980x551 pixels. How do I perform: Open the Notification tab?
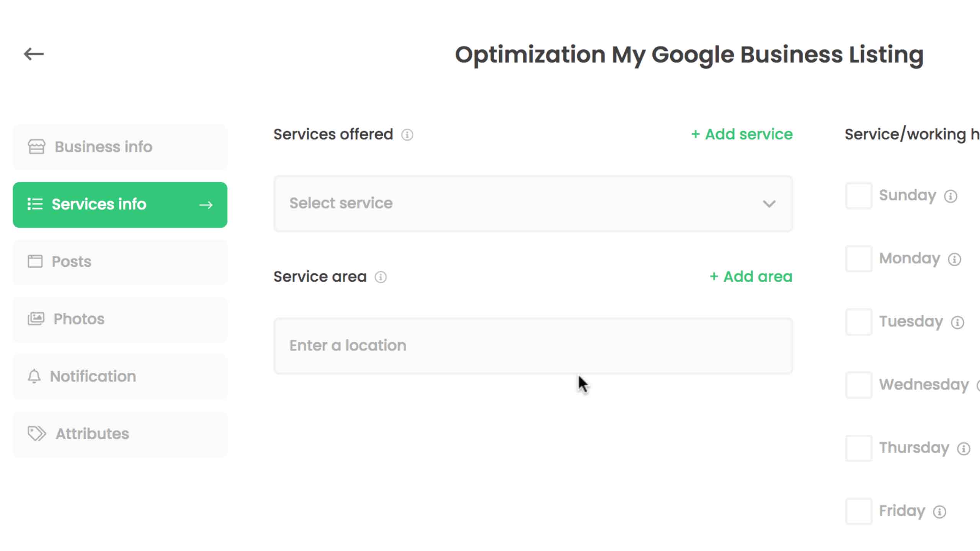(x=120, y=377)
